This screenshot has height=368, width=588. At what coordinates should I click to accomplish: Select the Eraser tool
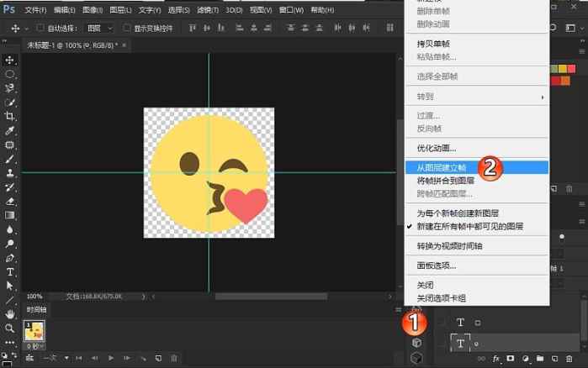coord(10,202)
